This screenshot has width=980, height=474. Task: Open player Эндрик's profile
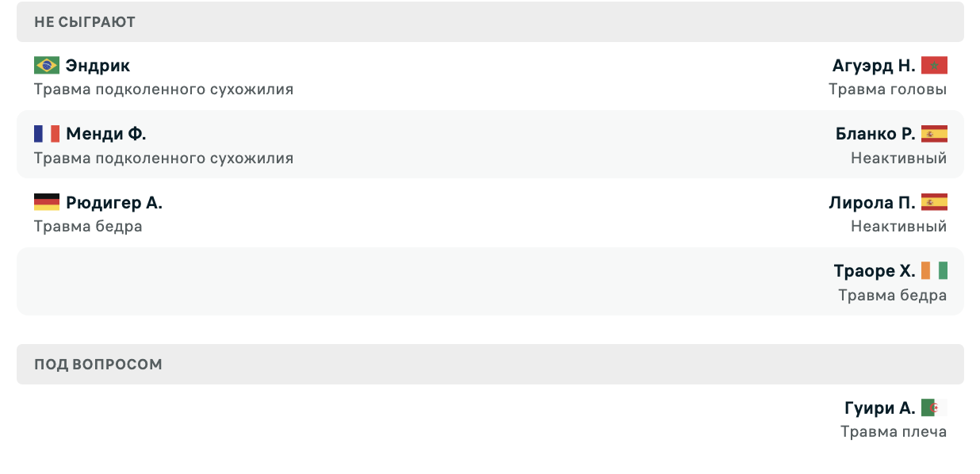coord(98,65)
